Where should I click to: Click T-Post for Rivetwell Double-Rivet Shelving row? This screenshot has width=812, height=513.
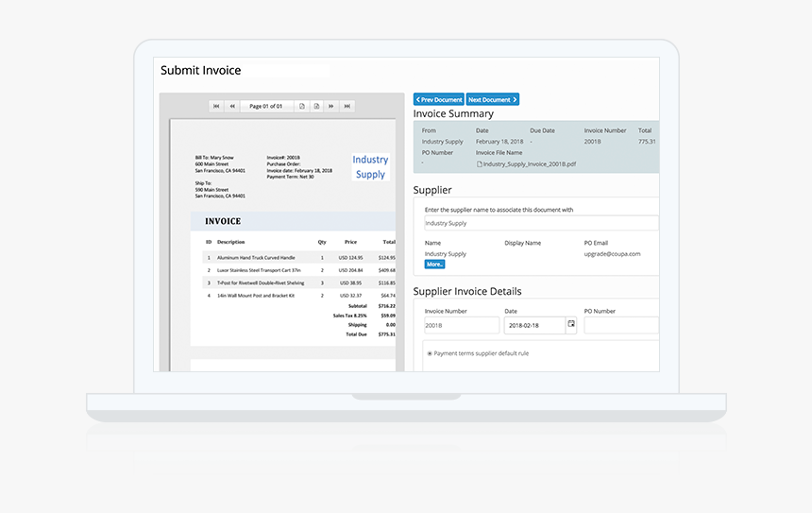coord(298,282)
